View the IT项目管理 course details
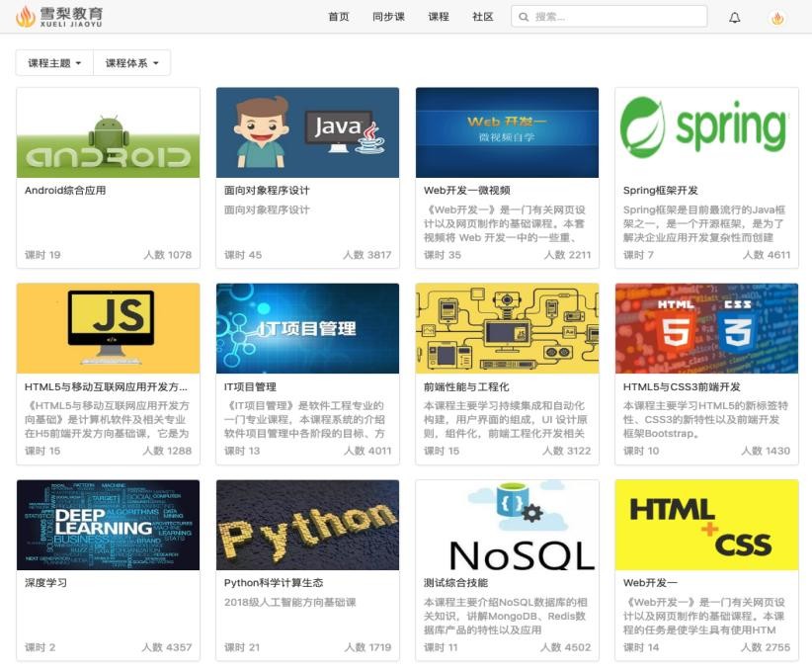Viewport: 812px width, 671px height. 307,330
